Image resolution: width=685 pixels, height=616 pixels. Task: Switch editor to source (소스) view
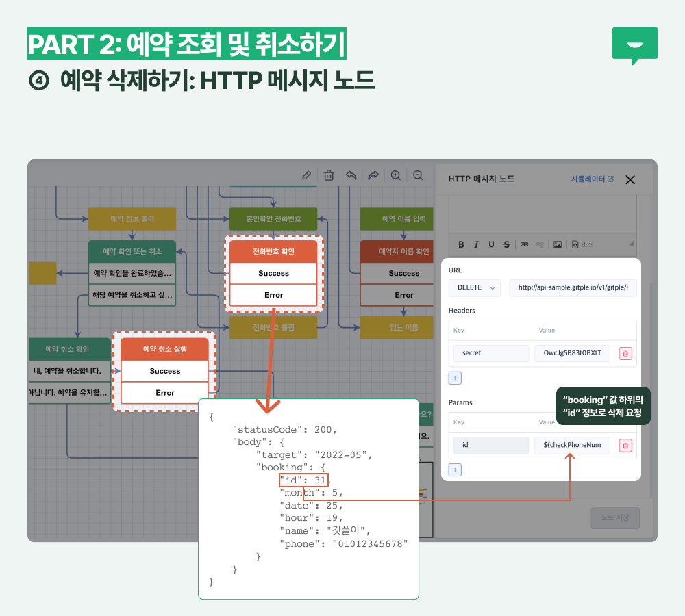582,244
